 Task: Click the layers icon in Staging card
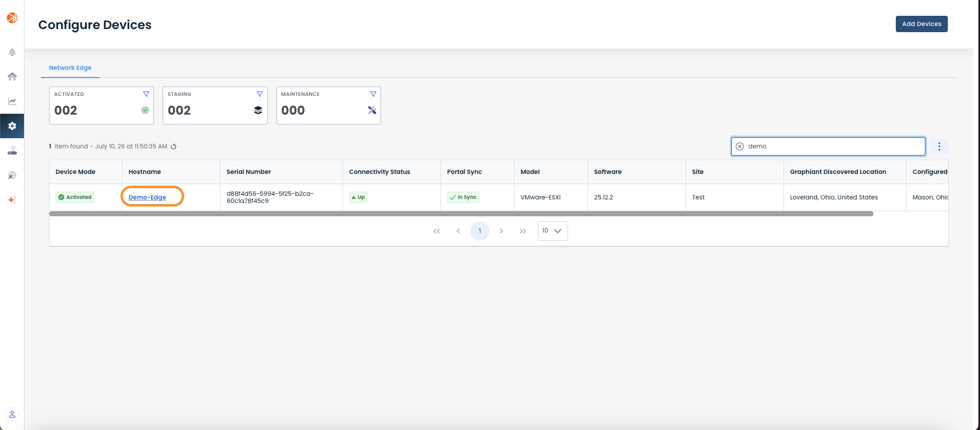point(258,110)
